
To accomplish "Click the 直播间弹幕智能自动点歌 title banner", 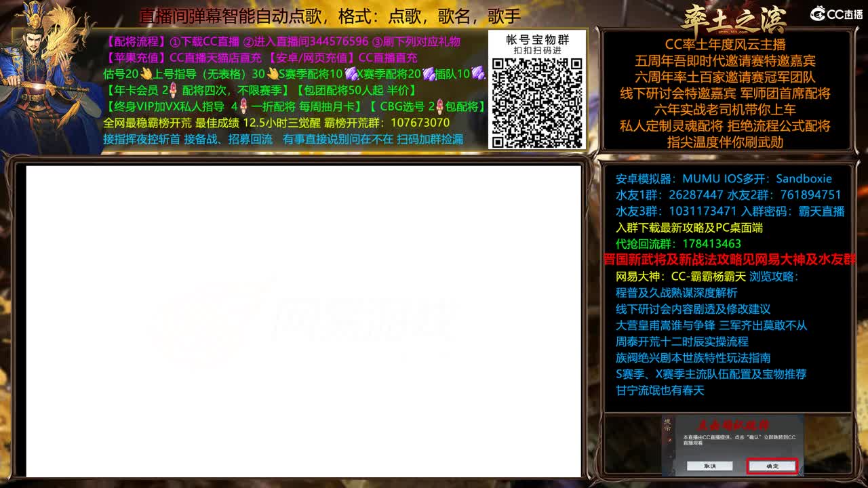I will tap(330, 16).
